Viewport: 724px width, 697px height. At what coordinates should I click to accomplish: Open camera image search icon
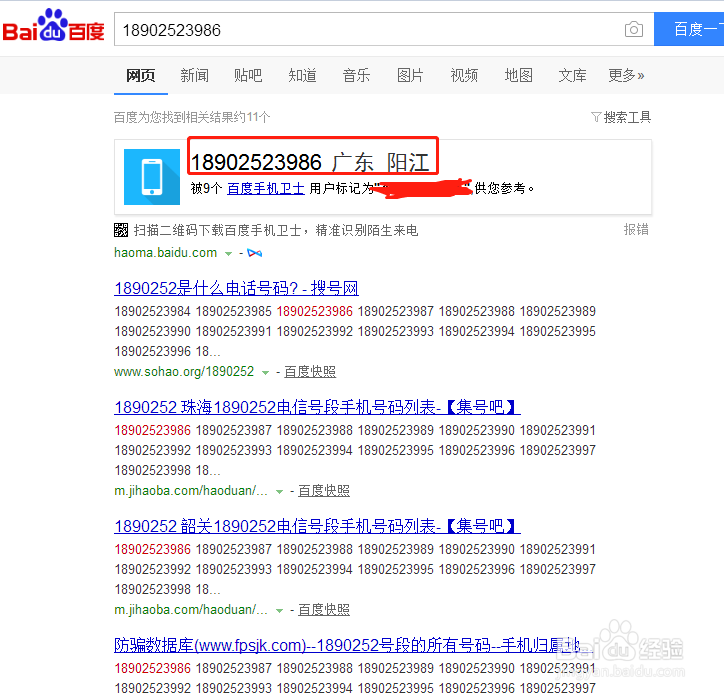tap(634, 30)
